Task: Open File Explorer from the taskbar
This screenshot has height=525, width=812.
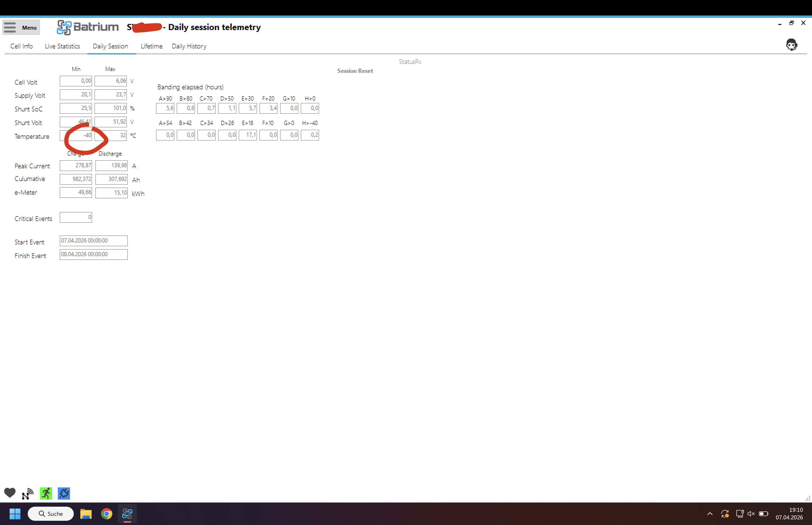Action: pyautogui.click(x=86, y=514)
